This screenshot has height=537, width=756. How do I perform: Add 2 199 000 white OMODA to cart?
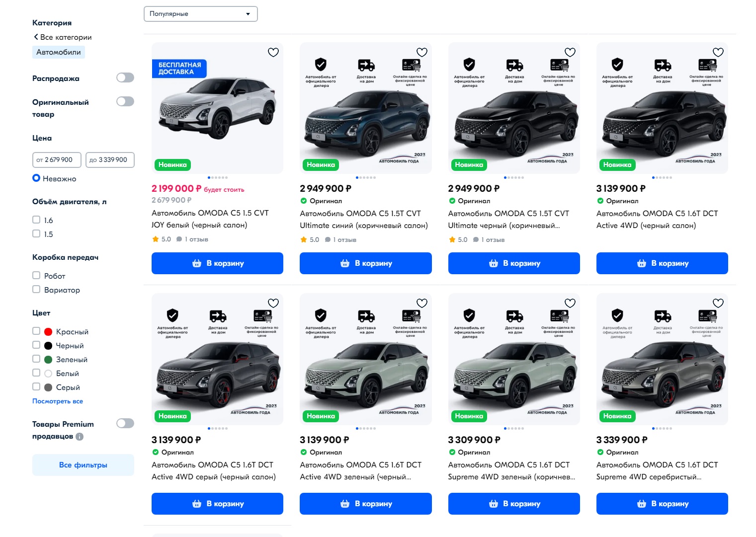pyautogui.click(x=217, y=263)
